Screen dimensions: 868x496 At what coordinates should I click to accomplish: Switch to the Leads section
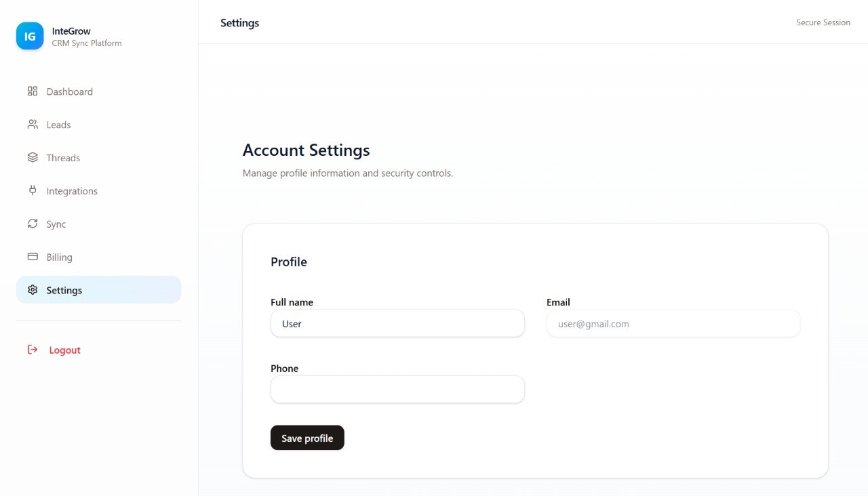pyautogui.click(x=58, y=124)
